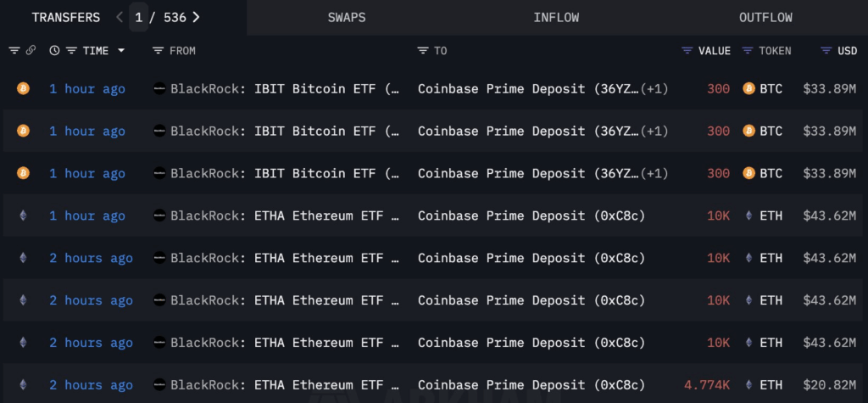Open BlackRock IBIT Bitcoin ETF in first row
Viewport: 868px width, 403px height.
point(278,88)
